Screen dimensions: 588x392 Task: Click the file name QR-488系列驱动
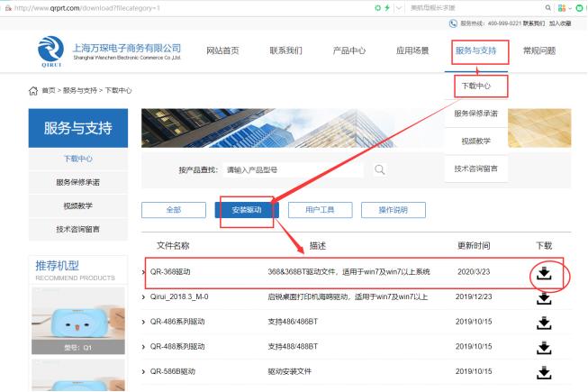[177, 347]
